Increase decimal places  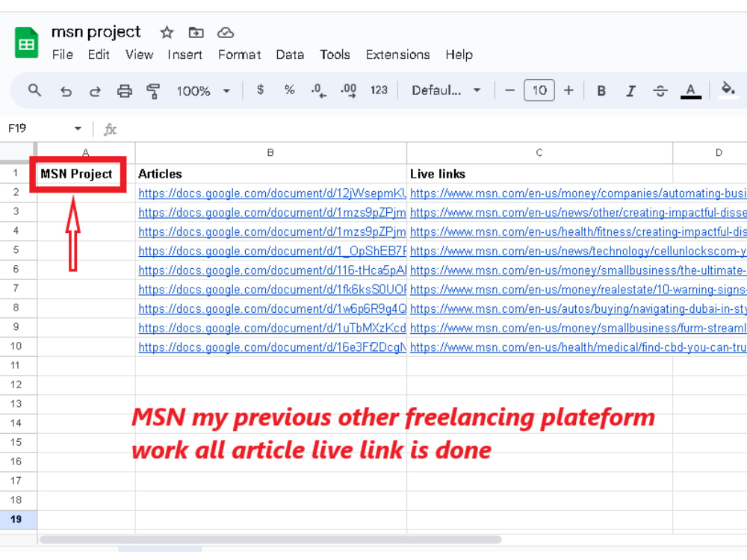pyautogui.click(x=348, y=90)
